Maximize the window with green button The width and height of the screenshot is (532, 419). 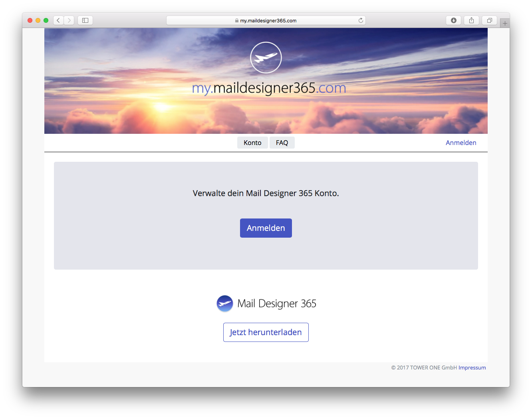tap(46, 20)
